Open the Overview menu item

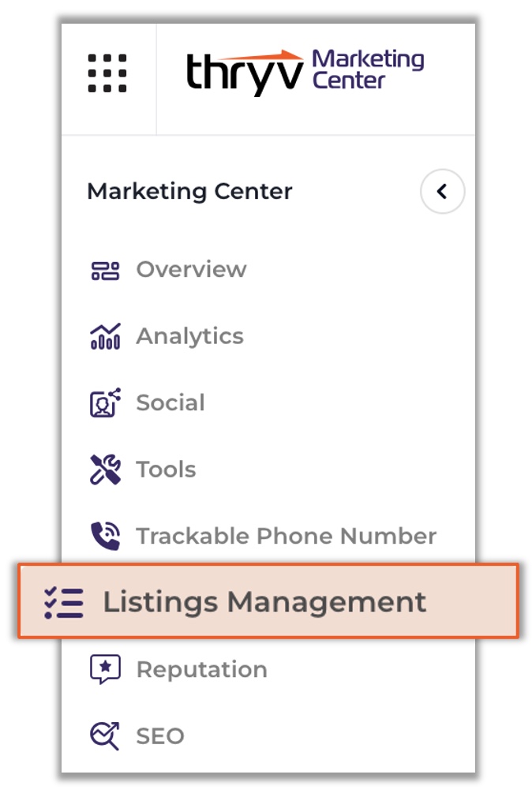click(x=191, y=270)
